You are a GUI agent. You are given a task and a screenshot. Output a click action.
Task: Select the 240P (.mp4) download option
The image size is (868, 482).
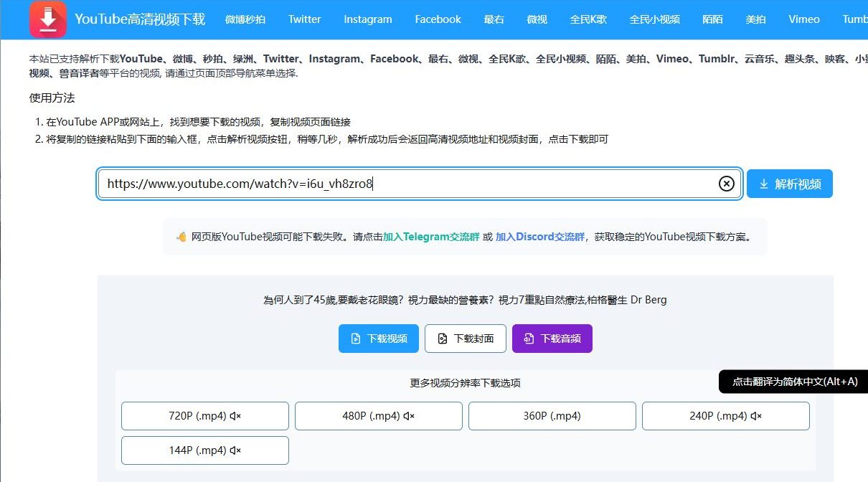pos(725,416)
